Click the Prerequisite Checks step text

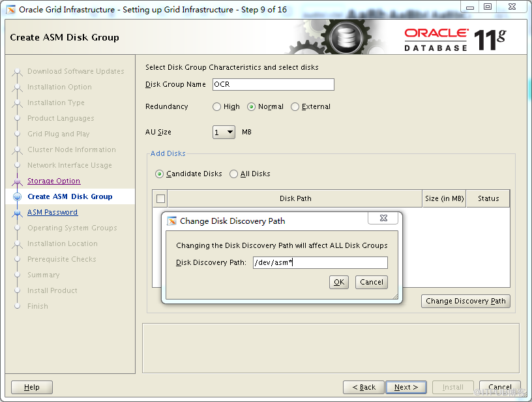(x=62, y=259)
